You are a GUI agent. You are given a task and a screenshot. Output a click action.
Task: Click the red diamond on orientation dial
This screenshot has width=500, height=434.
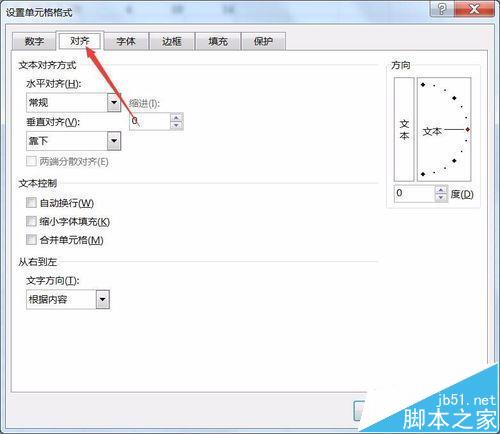pyautogui.click(x=468, y=129)
